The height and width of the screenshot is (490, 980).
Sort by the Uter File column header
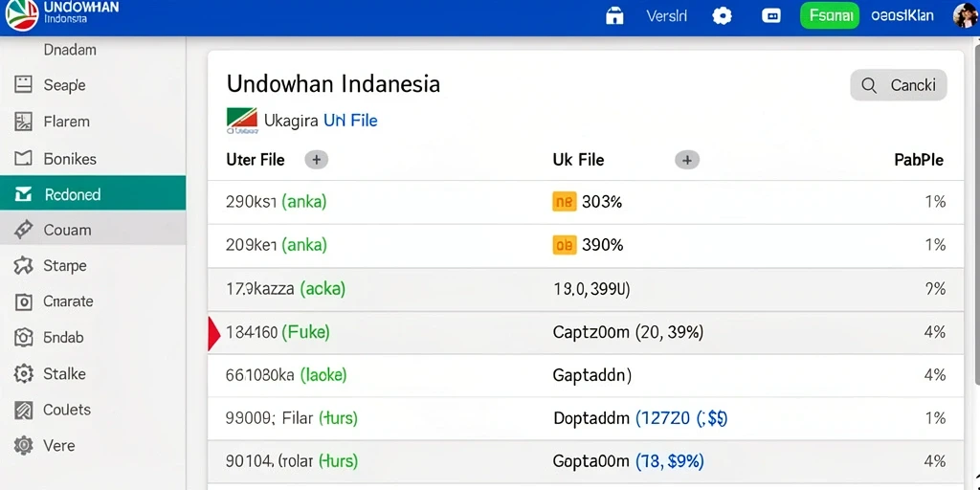click(x=255, y=160)
